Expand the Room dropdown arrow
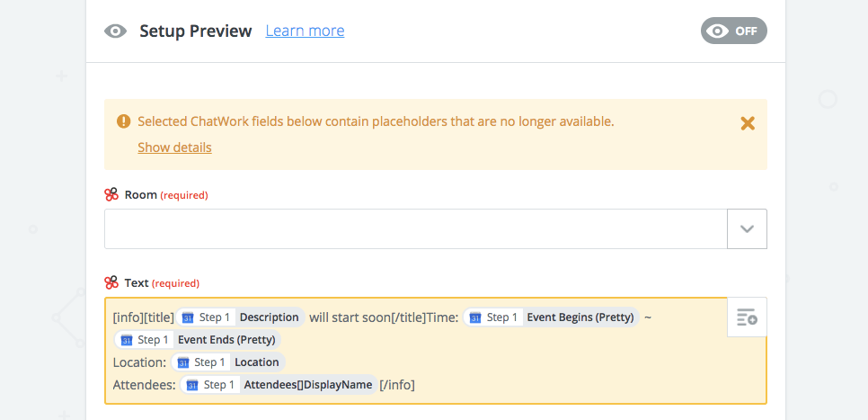868x420 pixels. click(747, 229)
